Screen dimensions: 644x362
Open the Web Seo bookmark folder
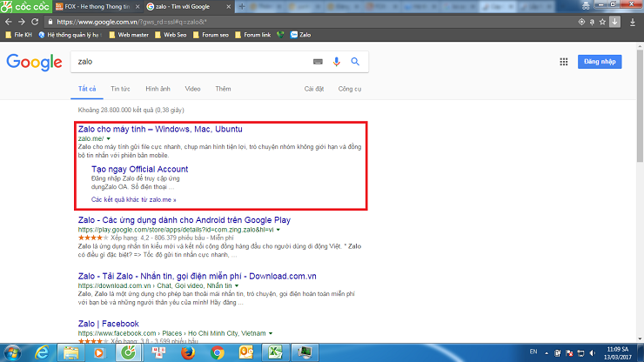point(171,35)
